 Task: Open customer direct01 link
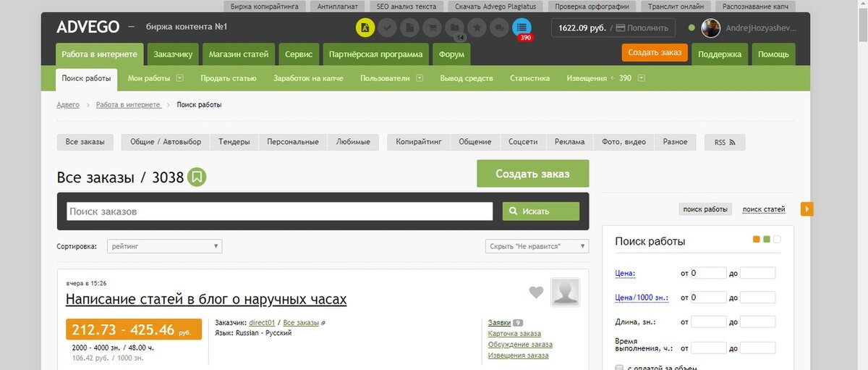pyautogui.click(x=262, y=322)
